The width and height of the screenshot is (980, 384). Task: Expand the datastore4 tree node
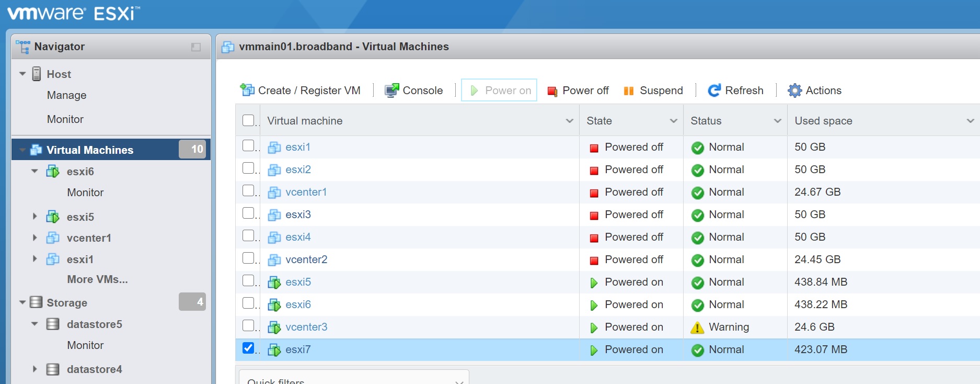tap(35, 369)
